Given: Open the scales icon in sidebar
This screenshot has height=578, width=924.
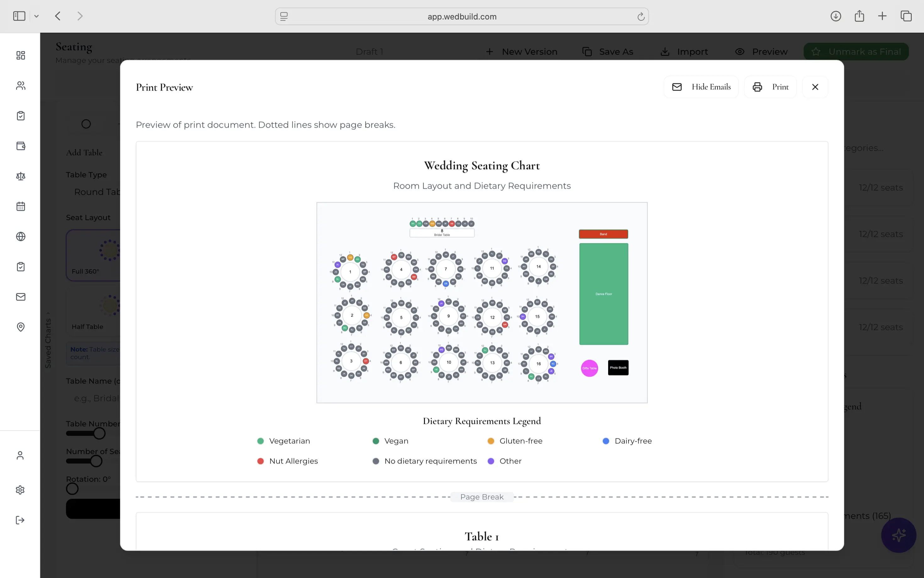Looking at the screenshot, I should pyautogui.click(x=21, y=176).
